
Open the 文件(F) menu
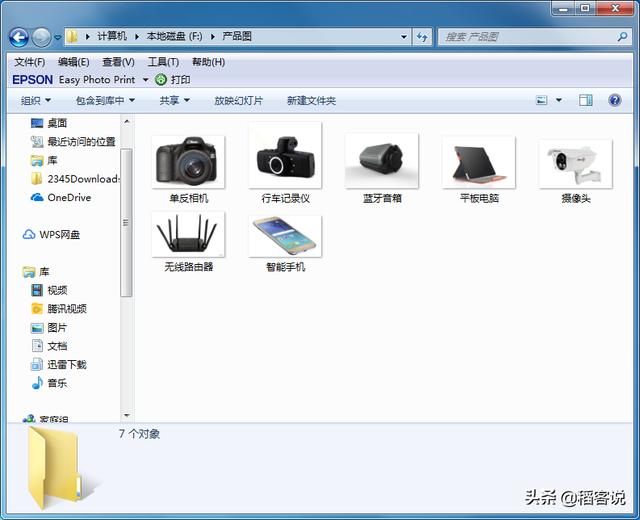(x=29, y=62)
